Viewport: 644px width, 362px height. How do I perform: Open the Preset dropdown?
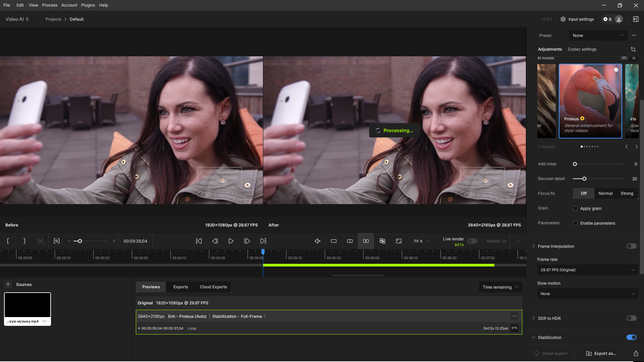click(598, 36)
